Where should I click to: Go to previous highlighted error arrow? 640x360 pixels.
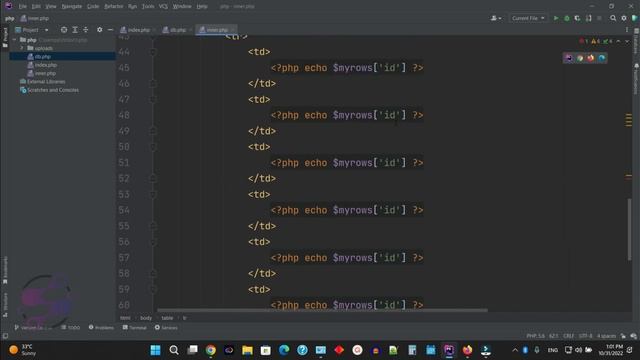[x=618, y=41]
